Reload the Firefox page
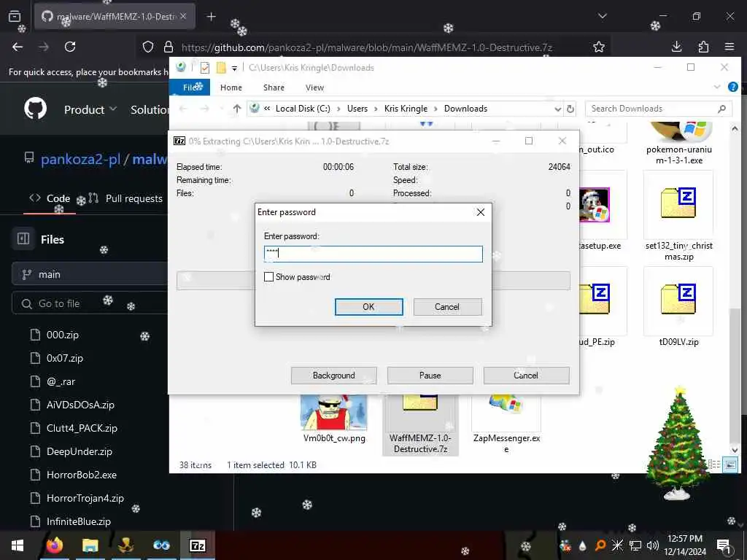 pyautogui.click(x=70, y=47)
